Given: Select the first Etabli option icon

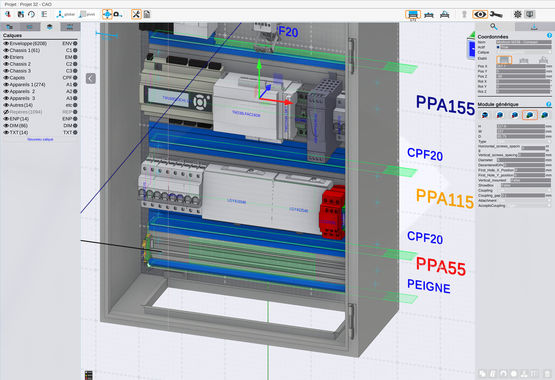Looking at the screenshot, I should [504, 60].
